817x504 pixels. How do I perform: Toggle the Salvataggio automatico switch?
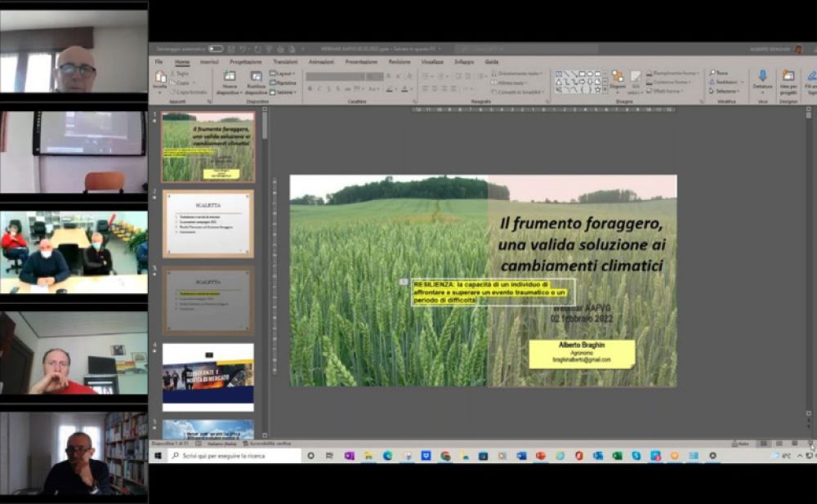coord(215,49)
